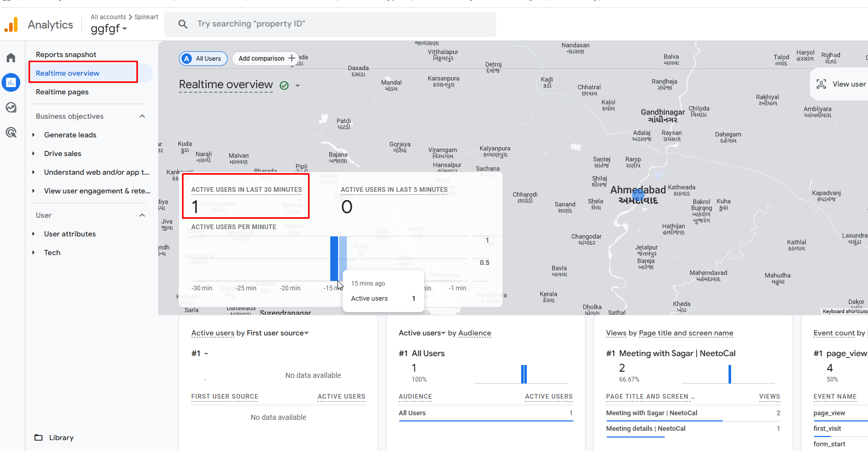Expand the Generate leads tree item

(x=34, y=135)
